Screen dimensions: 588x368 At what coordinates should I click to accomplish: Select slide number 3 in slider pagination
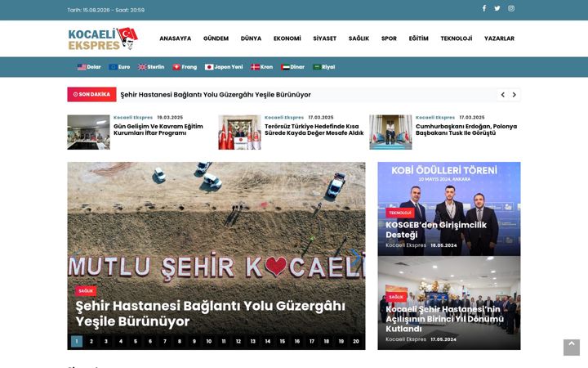coord(105,341)
